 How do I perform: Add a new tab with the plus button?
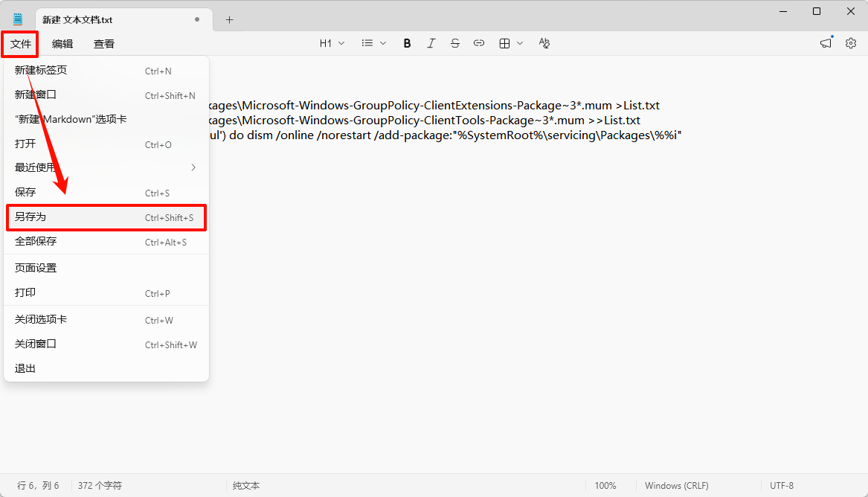pos(229,20)
